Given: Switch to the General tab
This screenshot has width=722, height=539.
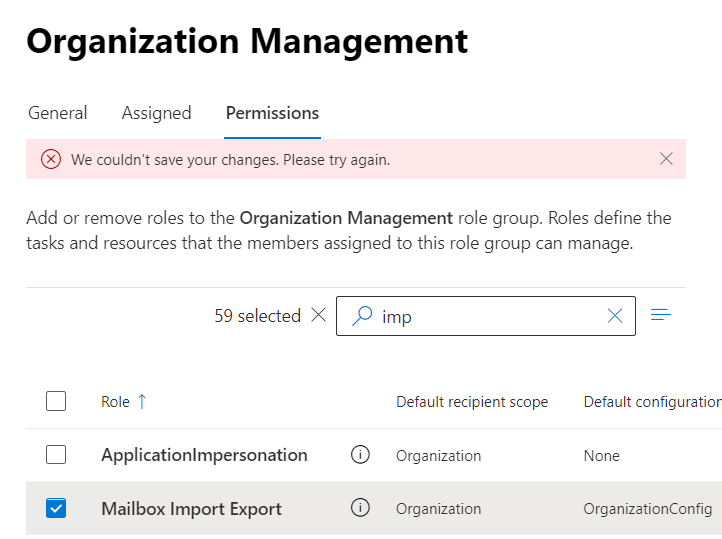Looking at the screenshot, I should click(57, 113).
